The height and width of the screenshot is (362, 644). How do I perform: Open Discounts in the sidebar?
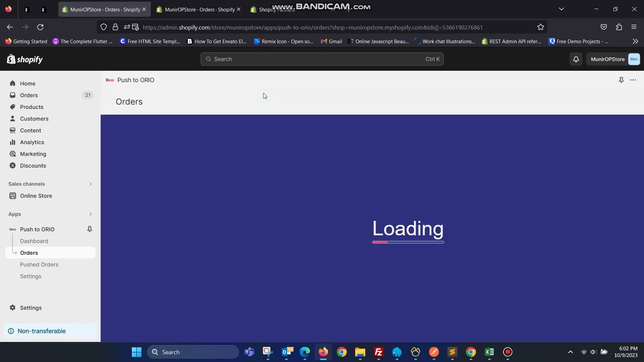33,165
